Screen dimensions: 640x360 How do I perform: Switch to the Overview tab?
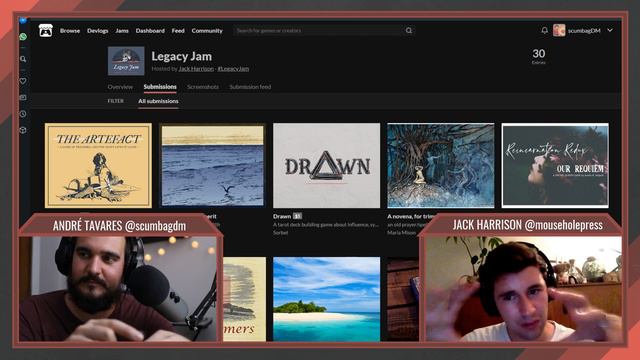click(120, 87)
